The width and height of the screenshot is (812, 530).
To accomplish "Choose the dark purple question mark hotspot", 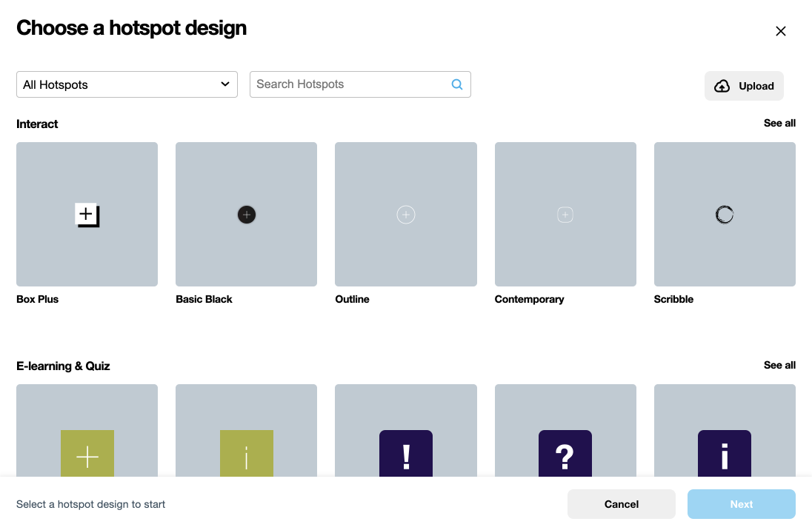I will [565, 454].
